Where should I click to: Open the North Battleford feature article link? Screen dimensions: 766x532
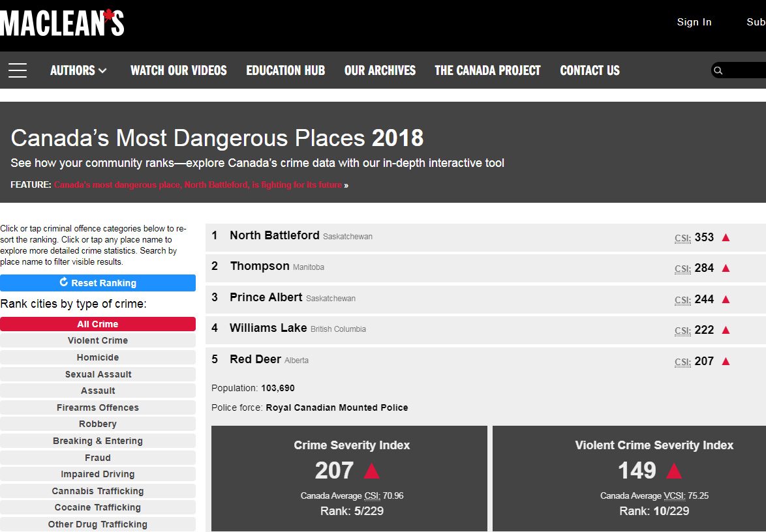(198, 185)
